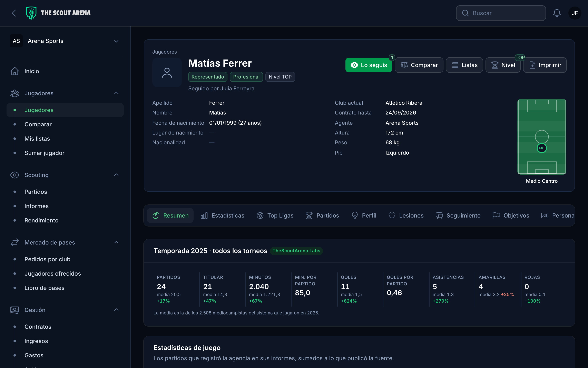
Task: Open Mis listas in sidebar
Action: coord(65,139)
